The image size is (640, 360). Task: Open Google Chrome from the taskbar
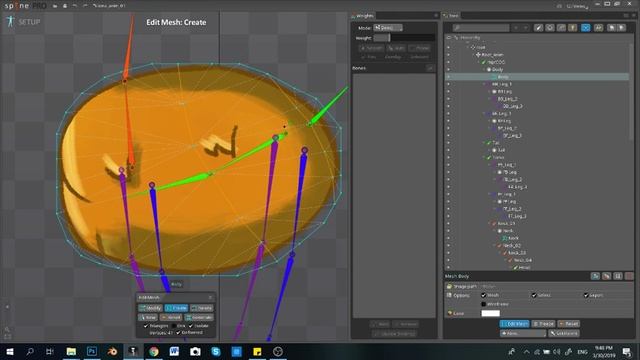pyautogui.click(x=154, y=351)
